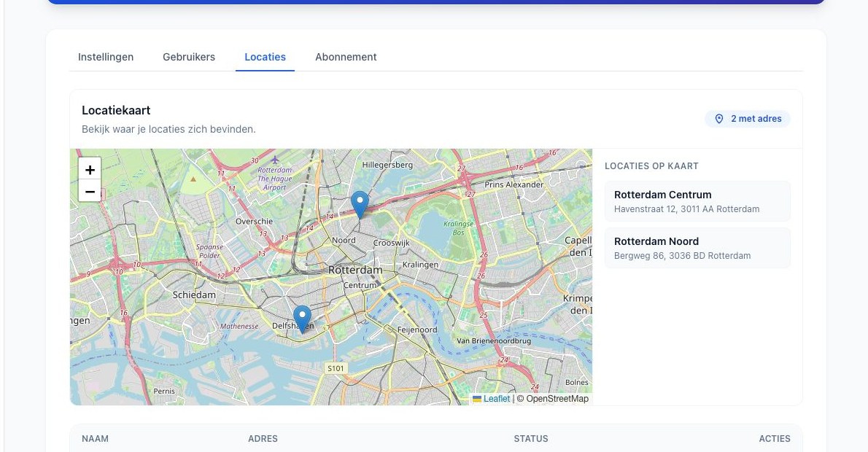Click the pin icon in address badge
The image size is (868, 452).
pos(719,119)
